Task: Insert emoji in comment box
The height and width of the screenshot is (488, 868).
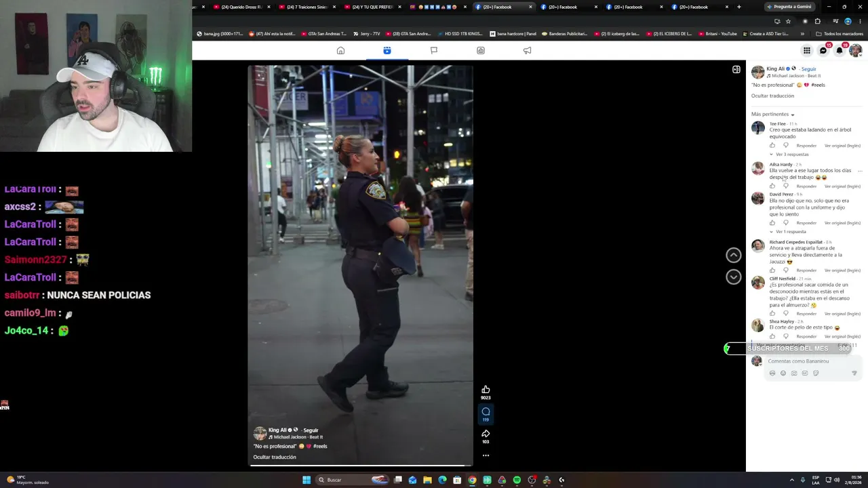Action: 783,373
